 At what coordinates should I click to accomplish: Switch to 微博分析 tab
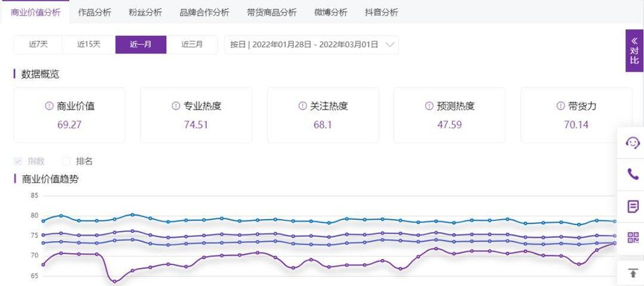click(x=331, y=12)
